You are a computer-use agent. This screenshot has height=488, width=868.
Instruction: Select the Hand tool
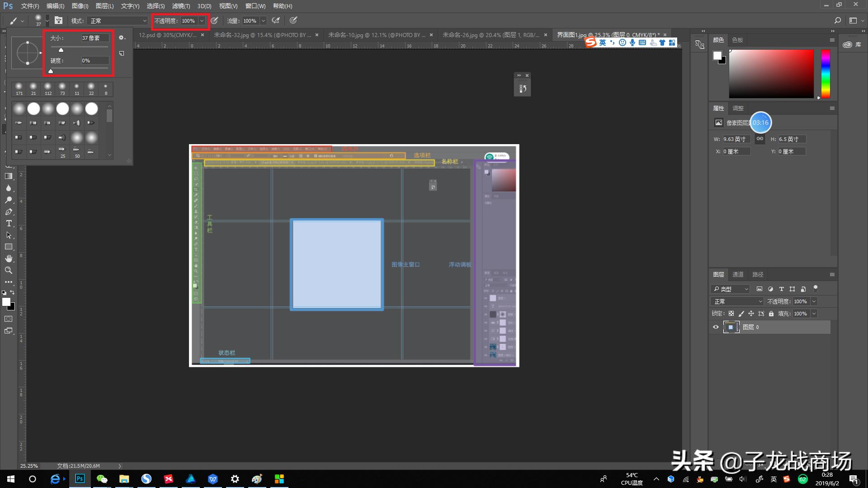(9, 258)
